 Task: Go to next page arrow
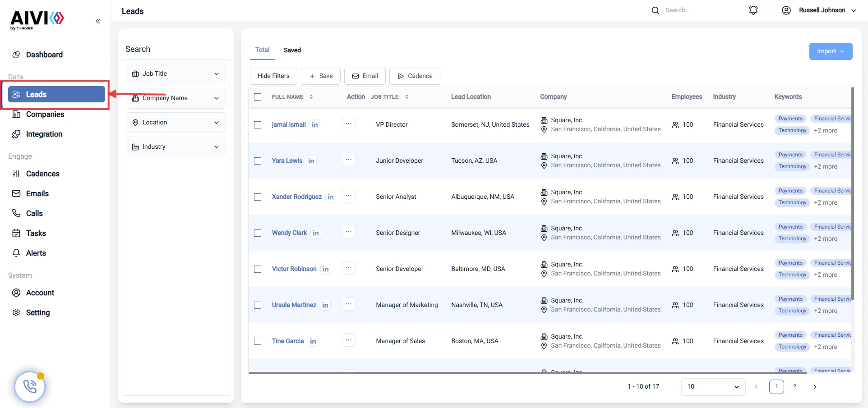(815, 387)
